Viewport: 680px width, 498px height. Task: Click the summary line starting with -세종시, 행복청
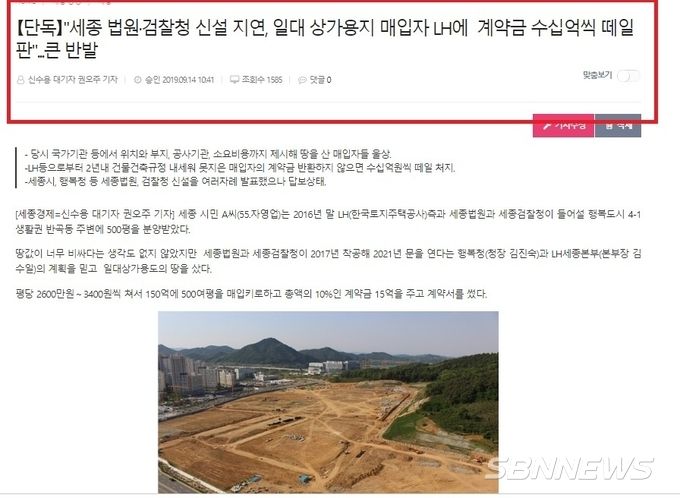175,182
